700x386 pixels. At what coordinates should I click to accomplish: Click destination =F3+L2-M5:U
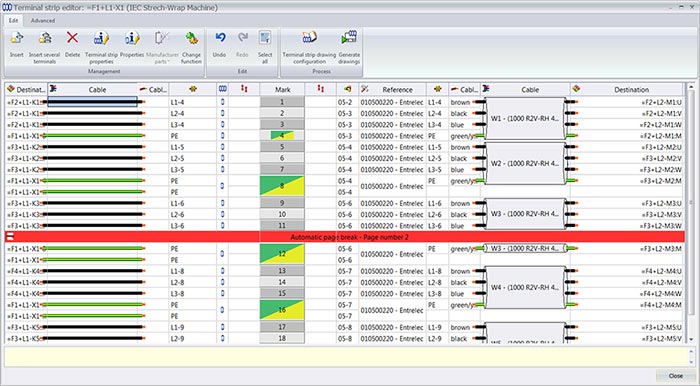click(x=661, y=327)
